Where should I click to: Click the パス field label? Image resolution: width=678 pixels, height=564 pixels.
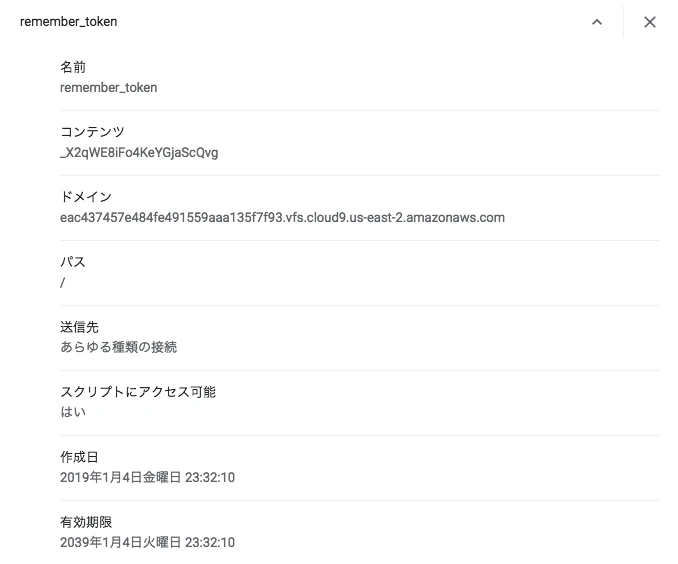pos(73,262)
